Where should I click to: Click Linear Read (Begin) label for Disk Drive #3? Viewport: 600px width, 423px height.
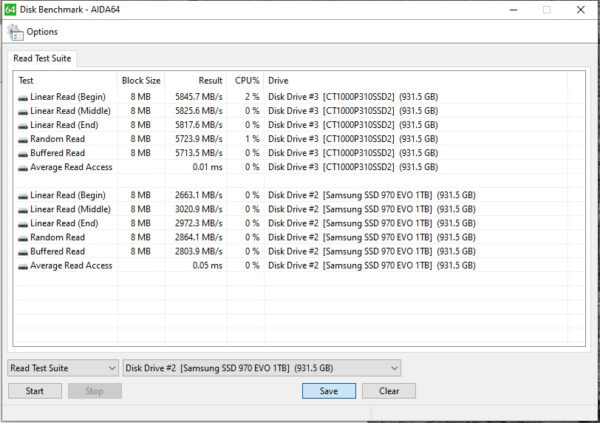click(68, 97)
